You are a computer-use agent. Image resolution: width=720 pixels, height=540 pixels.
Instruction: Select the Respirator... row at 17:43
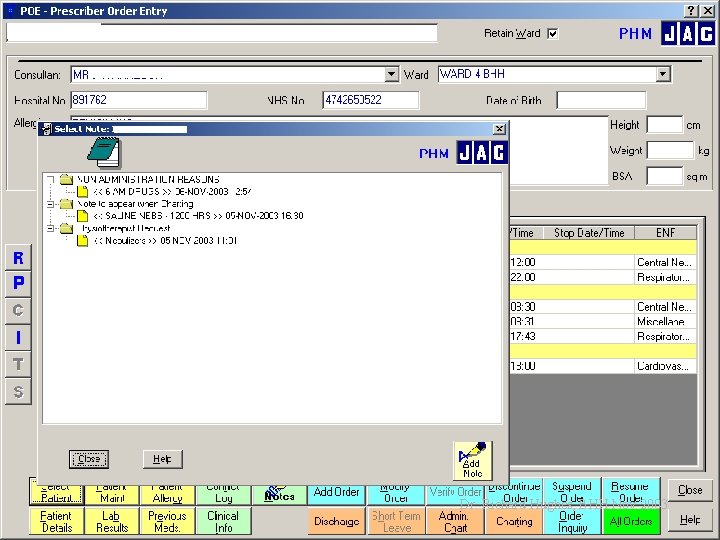coord(603,336)
